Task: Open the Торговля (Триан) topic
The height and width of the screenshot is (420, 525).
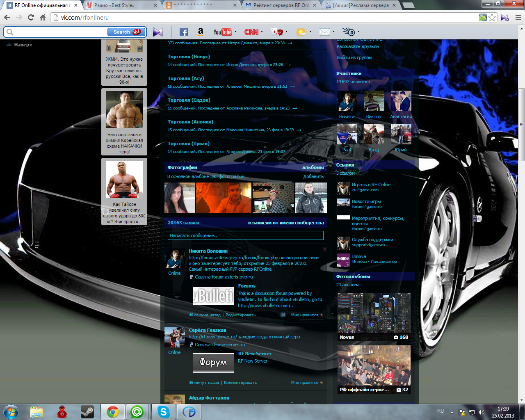Action: click(189, 144)
